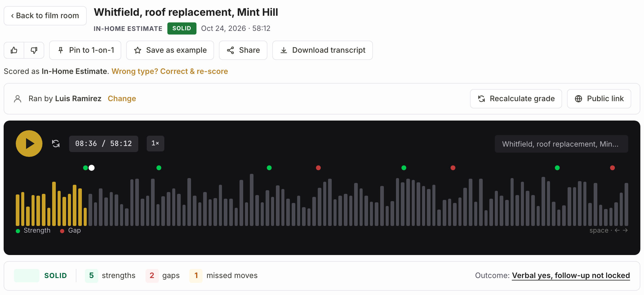Viewport: 644px width, 295px height.
Task: Click the Gap legend entry
Action: click(71, 230)
